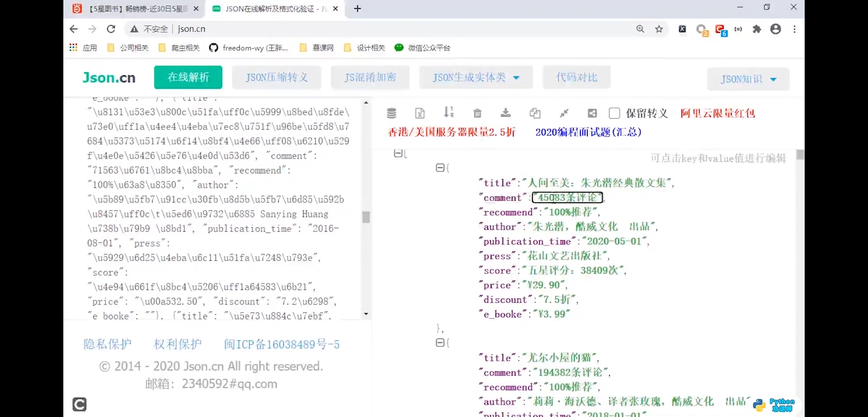Collapse the 人间至美 object node

point(440,168)
